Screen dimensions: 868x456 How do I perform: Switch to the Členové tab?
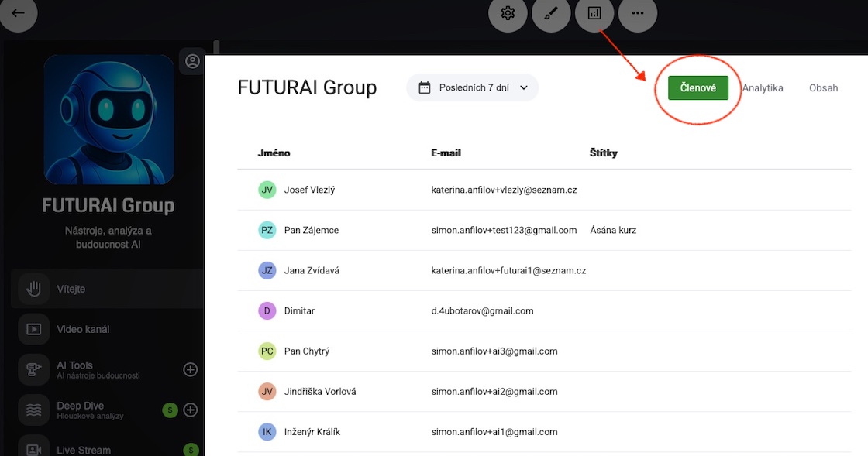[698, 88]
